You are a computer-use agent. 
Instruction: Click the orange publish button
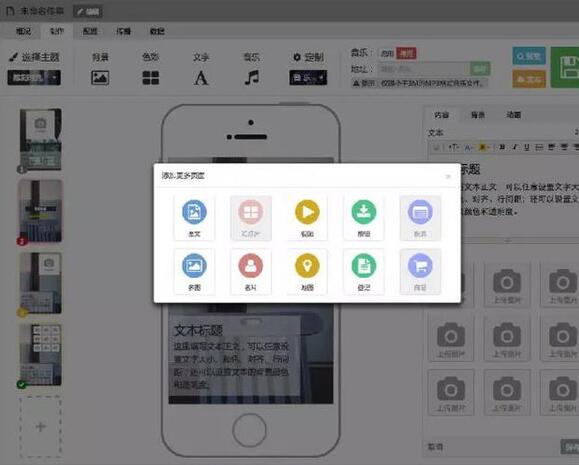tap(529, 79)
